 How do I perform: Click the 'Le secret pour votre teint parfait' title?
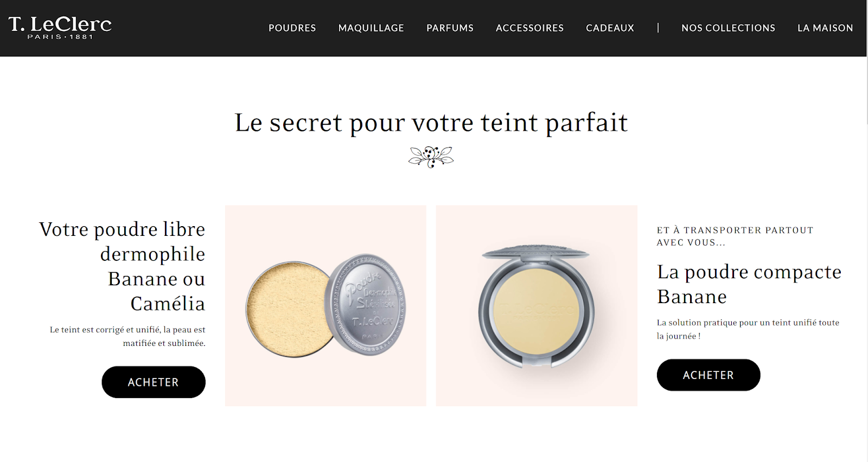point(431,123)
